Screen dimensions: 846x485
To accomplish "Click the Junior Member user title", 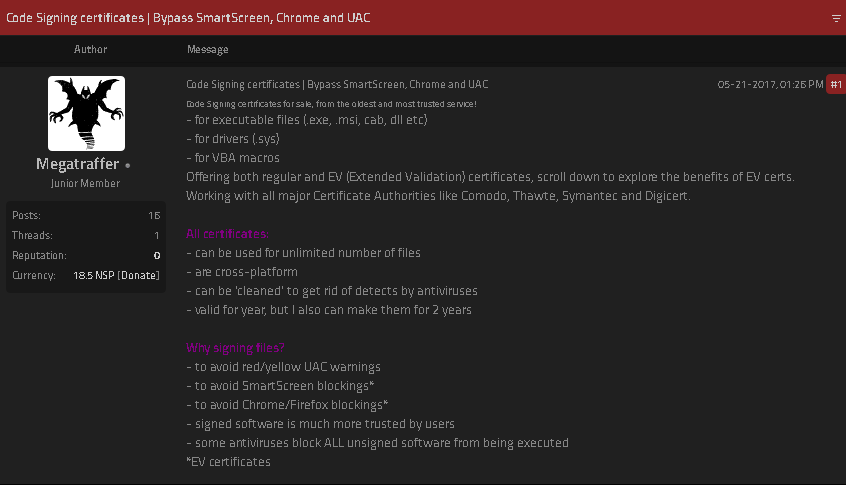I will click(85, 184).
